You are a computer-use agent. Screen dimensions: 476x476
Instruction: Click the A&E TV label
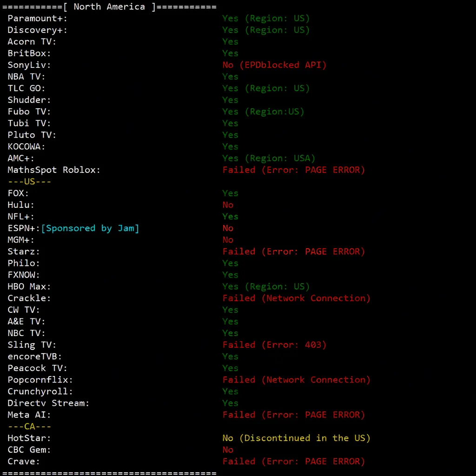[26, 322]
